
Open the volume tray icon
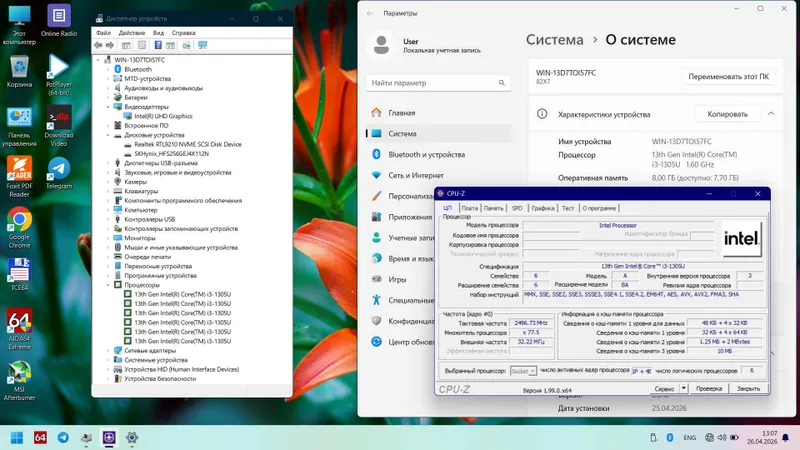pyautogui.click(x=722, y=438)
